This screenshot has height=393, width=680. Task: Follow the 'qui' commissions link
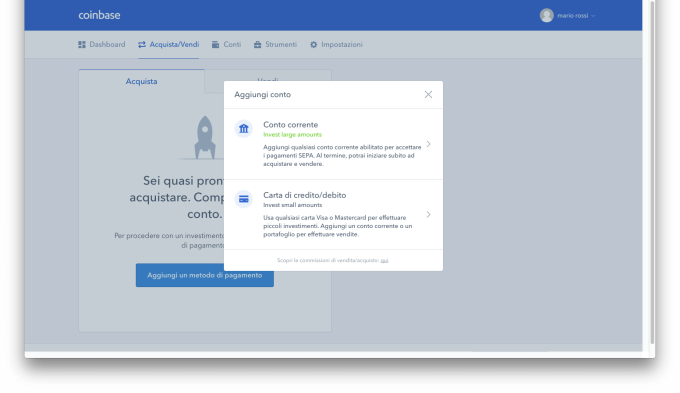point(384,260)
